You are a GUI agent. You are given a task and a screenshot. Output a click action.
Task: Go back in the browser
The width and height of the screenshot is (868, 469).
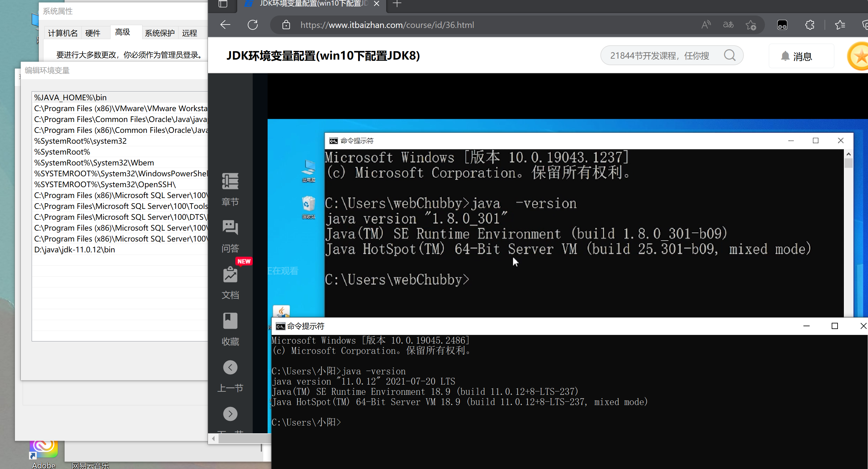click(x=225, y=25)
